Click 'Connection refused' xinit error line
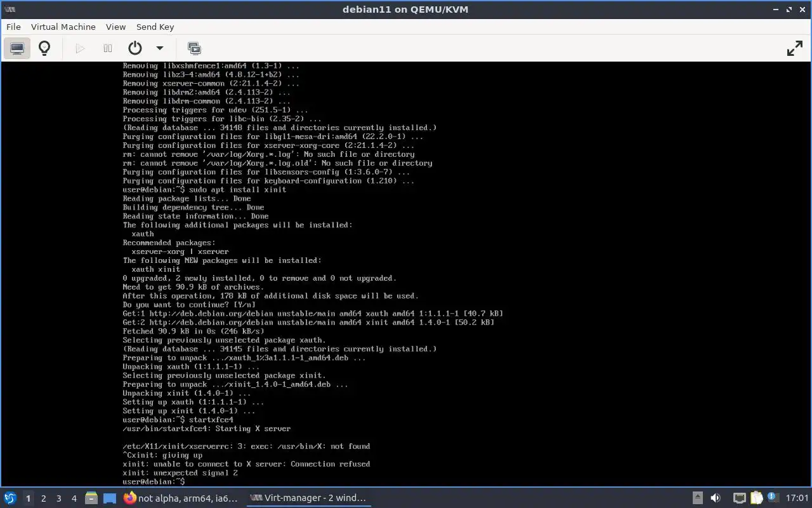Image resolution: width=812 pixels, height=508 pixels. click(x=246, y=464)
